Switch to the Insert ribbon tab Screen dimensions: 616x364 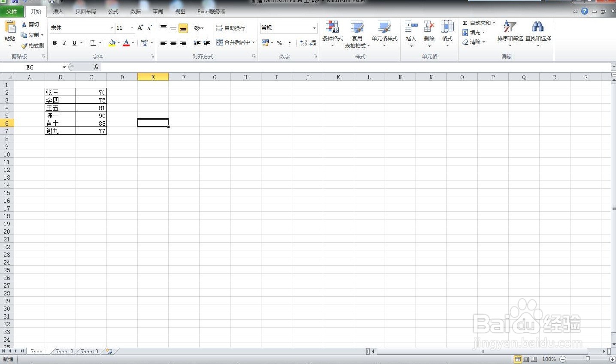[x=58, y=11]
